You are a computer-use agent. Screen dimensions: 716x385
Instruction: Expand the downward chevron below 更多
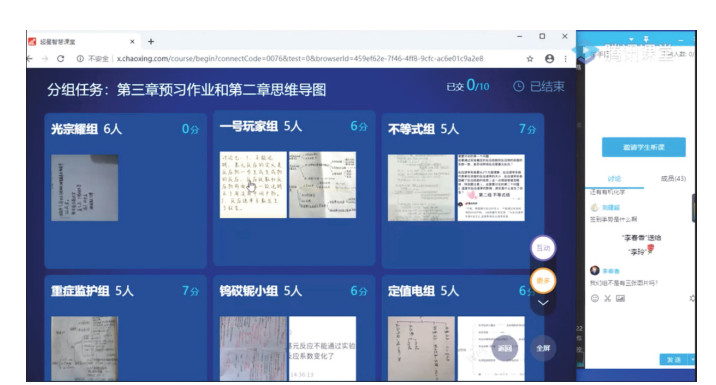point(543,303)
